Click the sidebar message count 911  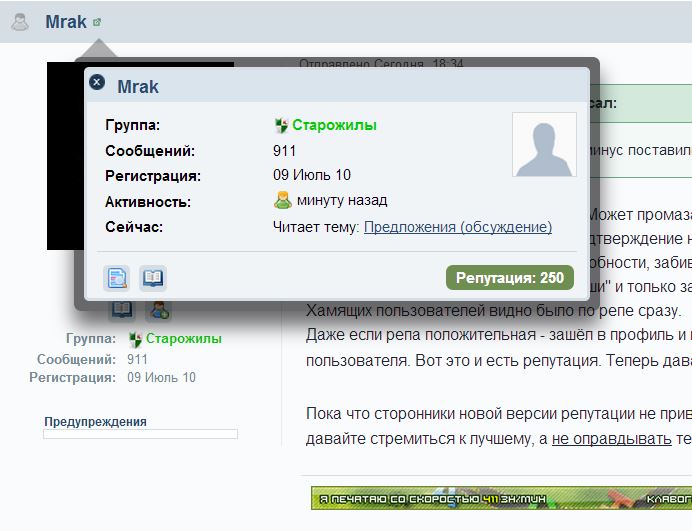point(137,359)
